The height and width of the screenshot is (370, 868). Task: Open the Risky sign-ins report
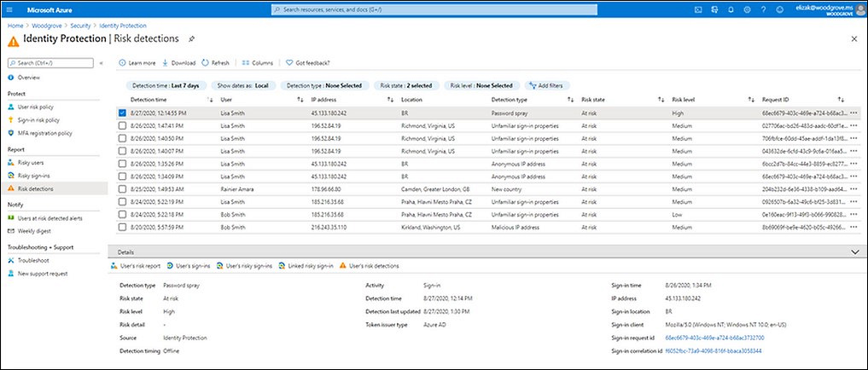(32, 176)
